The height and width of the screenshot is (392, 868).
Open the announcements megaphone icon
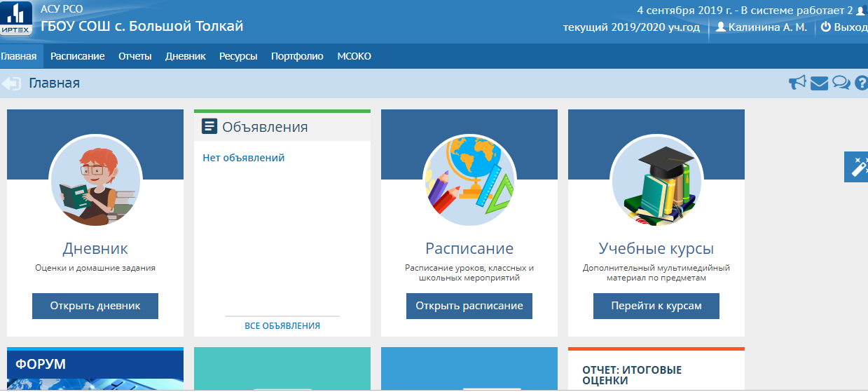797,83
